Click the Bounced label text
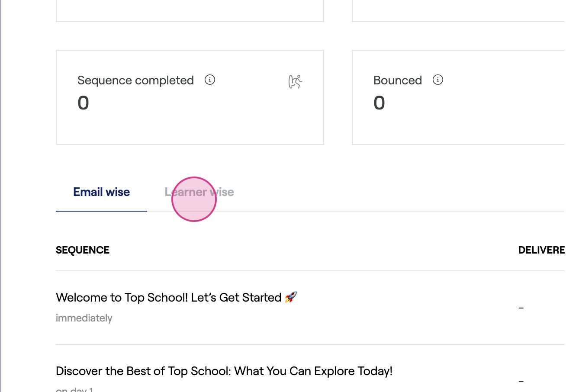566x392 pixels. coord(398,80)
